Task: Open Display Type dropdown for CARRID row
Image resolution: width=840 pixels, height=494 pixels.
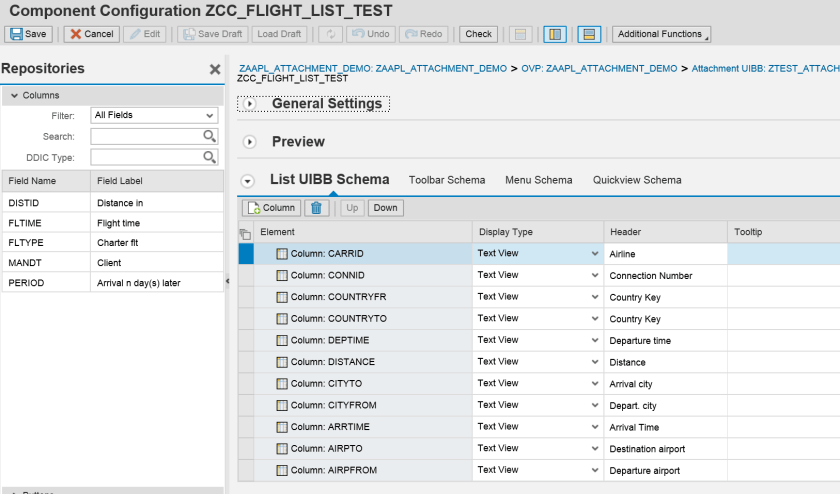Action: pos(596,254)
